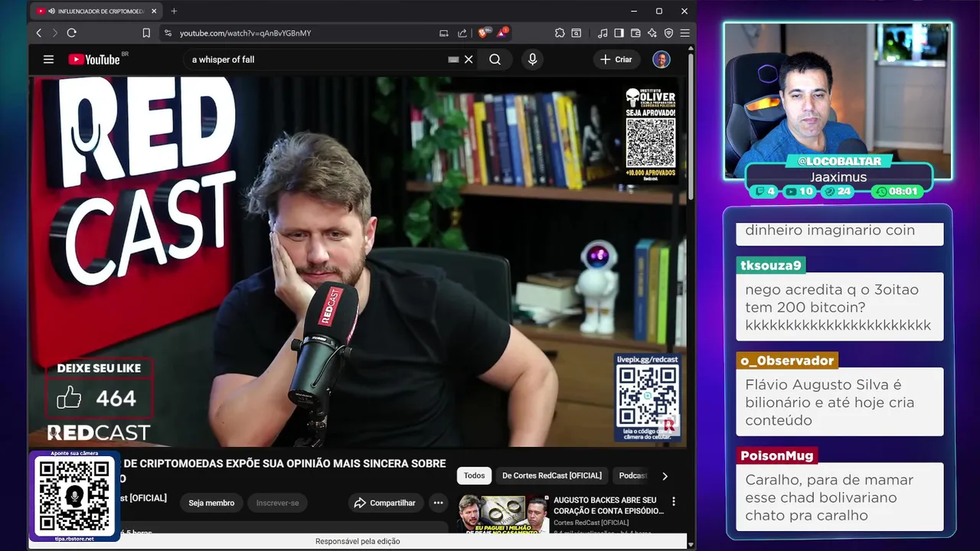Clear the YouTube search text
Image resolution: width=980 pixels, height=551 pixels.
(469, 60)
